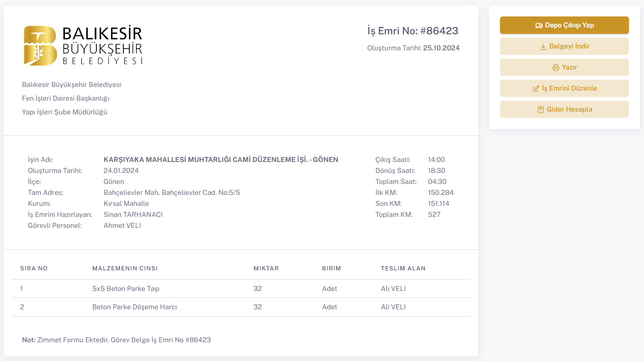
Task: Click the BIRIM column header
Action: (331, 269)
